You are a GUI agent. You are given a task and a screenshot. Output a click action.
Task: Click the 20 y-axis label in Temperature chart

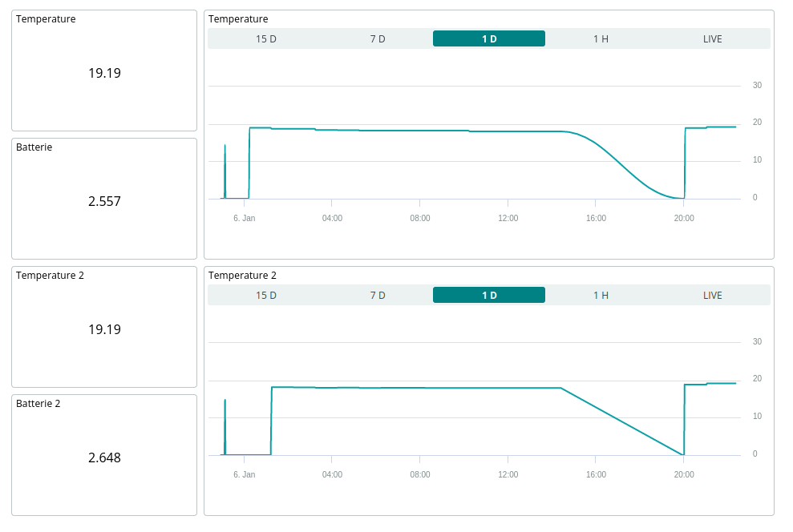(x=757, y=123)
